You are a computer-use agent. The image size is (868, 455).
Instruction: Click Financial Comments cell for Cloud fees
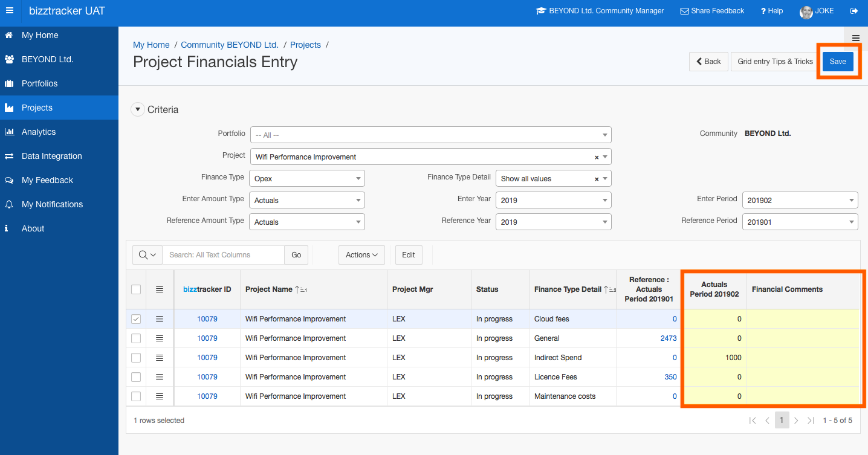coord(803,319)
